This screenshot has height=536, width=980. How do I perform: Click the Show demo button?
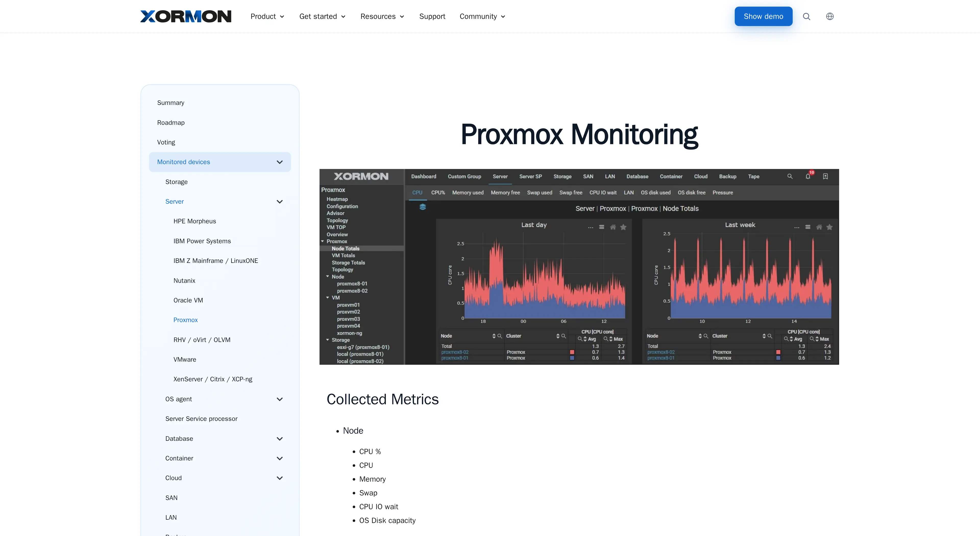763,16
